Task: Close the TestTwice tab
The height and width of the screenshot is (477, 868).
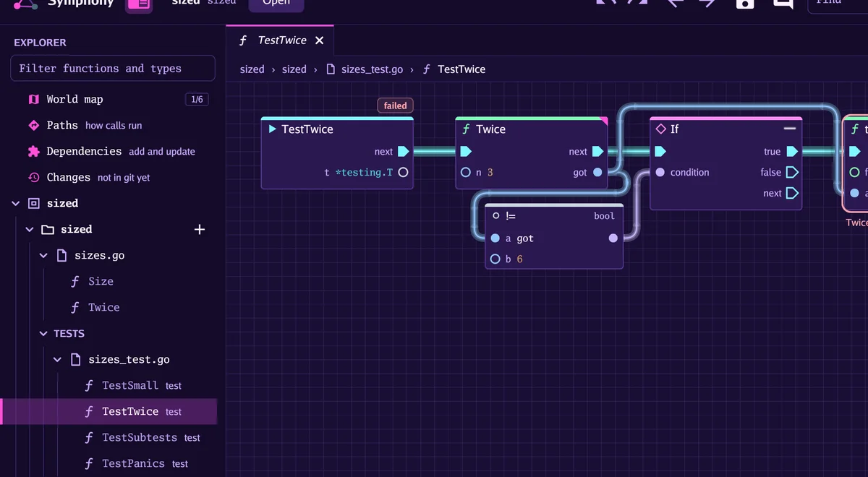Action: [319, 40]
